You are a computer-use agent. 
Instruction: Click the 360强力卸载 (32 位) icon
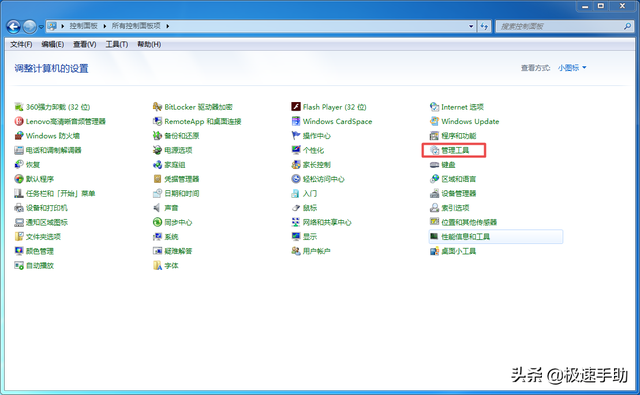[x=19, y=107]
